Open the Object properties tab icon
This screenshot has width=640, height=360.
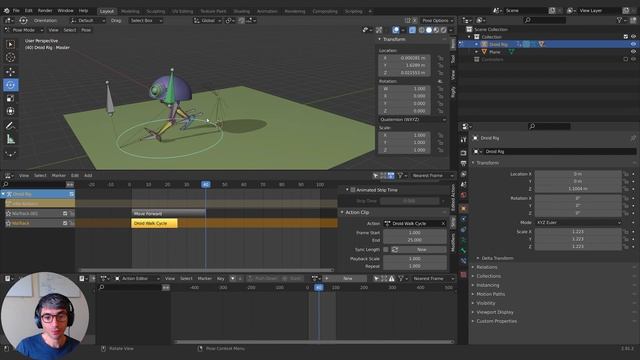tap(463, 208)
